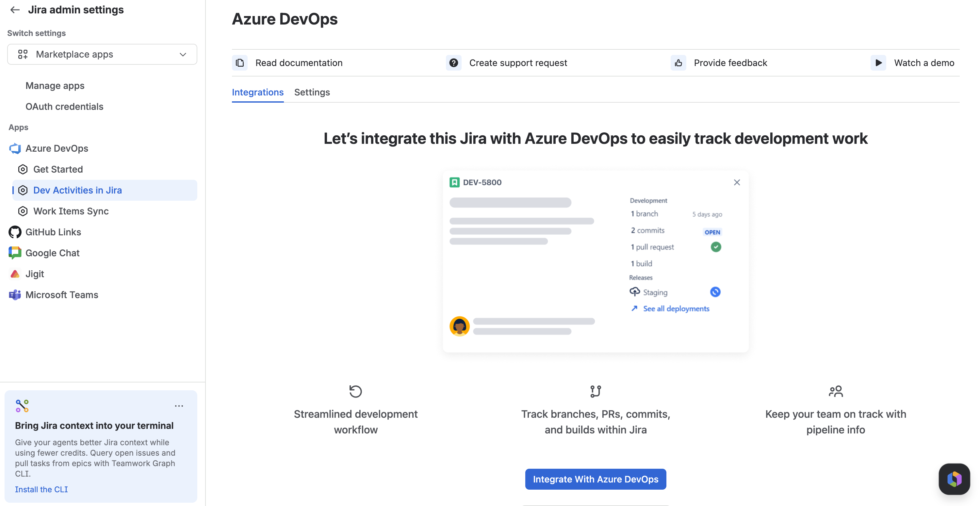This screenshot has height=506, width=980.
Task: Close the DEV-5800 preview card
Action: pyautogui.click(x=737, y=183)
